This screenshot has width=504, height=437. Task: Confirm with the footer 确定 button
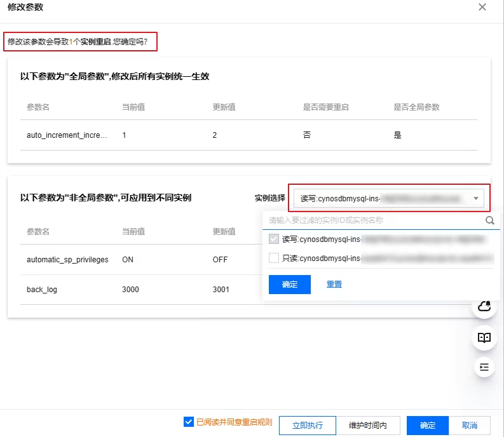(x=428, y=426)
